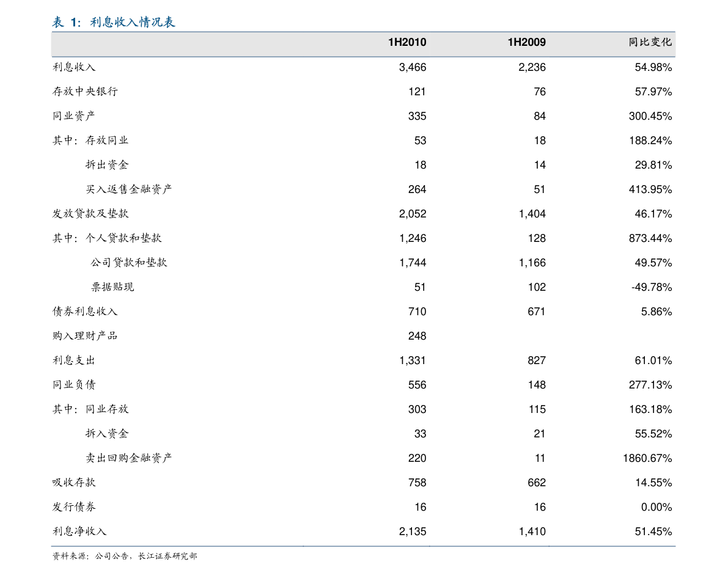
Task: Click the 同业负债 row label
Action: (74, 384)
